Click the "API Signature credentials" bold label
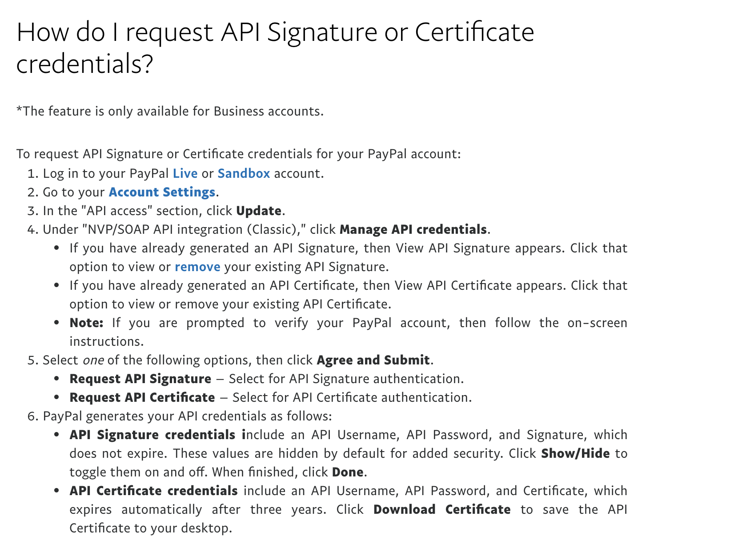 point(157,435)
